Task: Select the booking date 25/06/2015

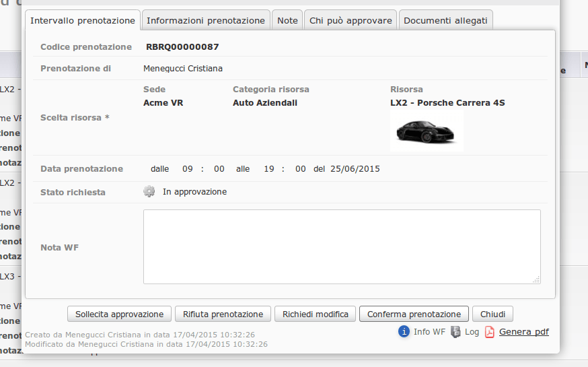Action: 355,169
